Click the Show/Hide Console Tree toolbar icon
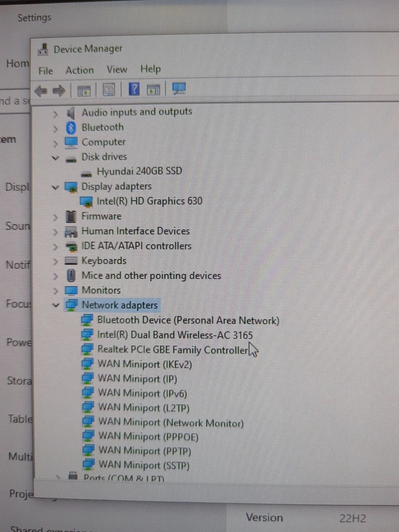Image resolution: width=399 pixels, height=532 pixels. pos(84,91)
